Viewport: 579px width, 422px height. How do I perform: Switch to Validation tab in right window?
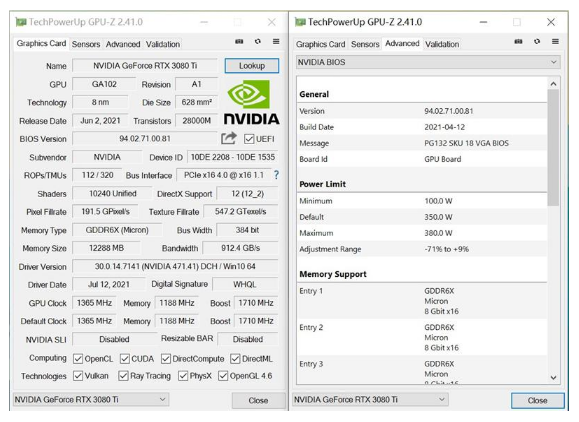442,44
